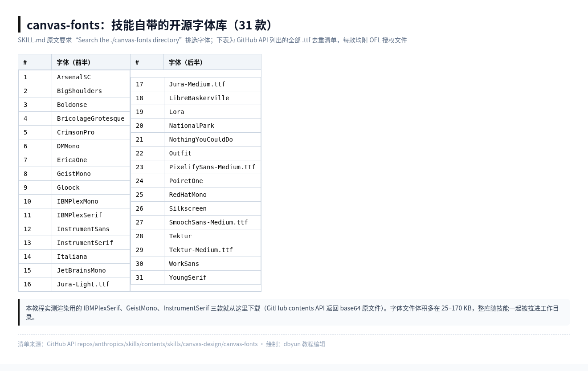The image size is (588, 371).
Task: Select Tektur-Medium.ttf in the list
Action: (212, 250)
